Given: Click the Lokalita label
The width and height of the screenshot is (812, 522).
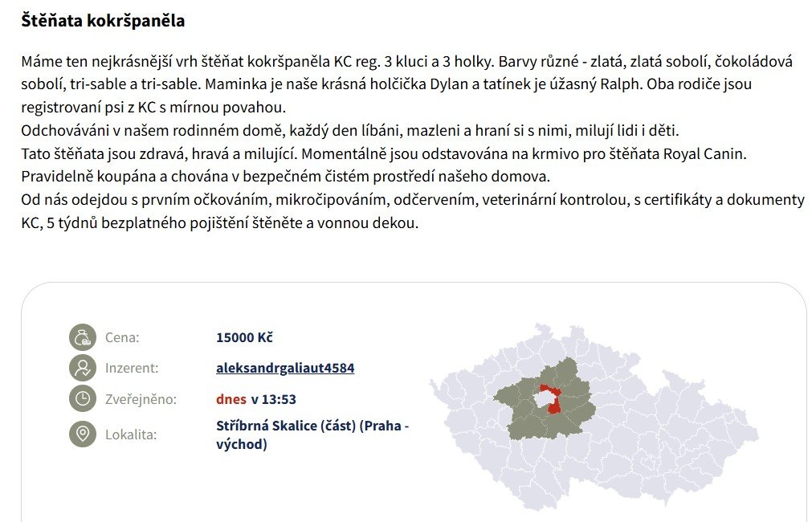Looking at the screenshot, I should [131, 434].
